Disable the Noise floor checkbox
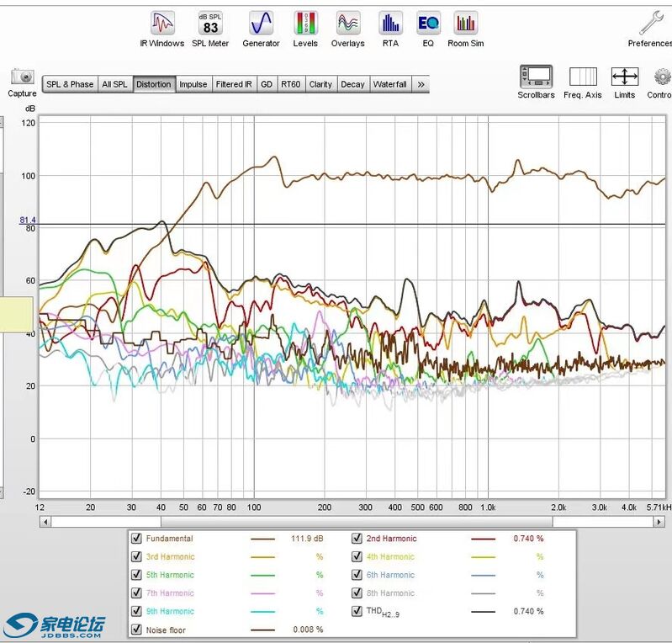Image resolution: width=672 pixels, height=643 pixels. (x=135, y=630)
